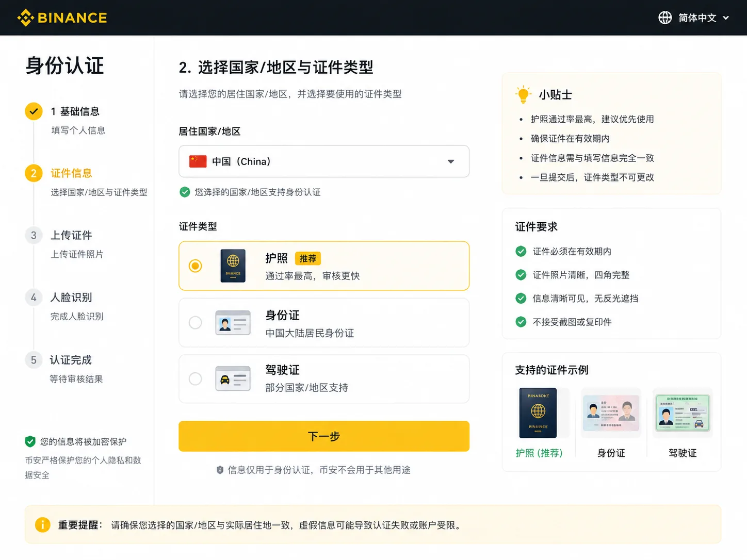This screenshot has width=747, height=560.
Task: Click the globe language icon
Action: pos(665,18)
